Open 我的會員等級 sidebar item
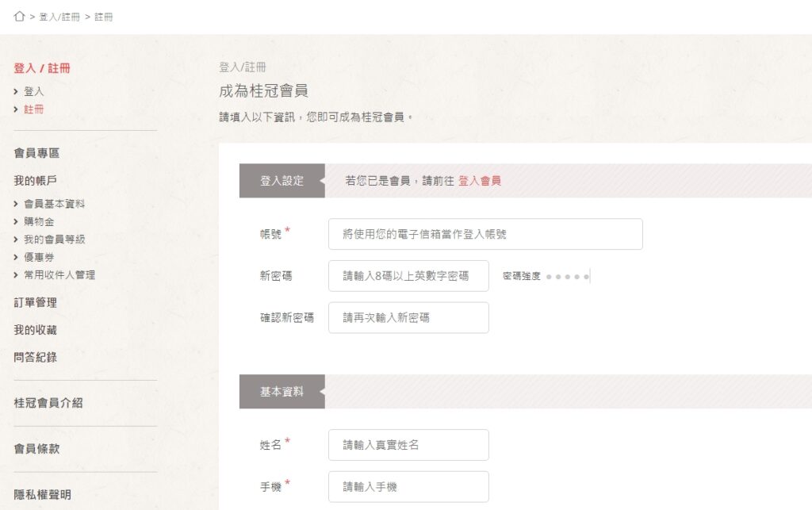This screenshot has width=812, height=510. click(x=54, y=240)
